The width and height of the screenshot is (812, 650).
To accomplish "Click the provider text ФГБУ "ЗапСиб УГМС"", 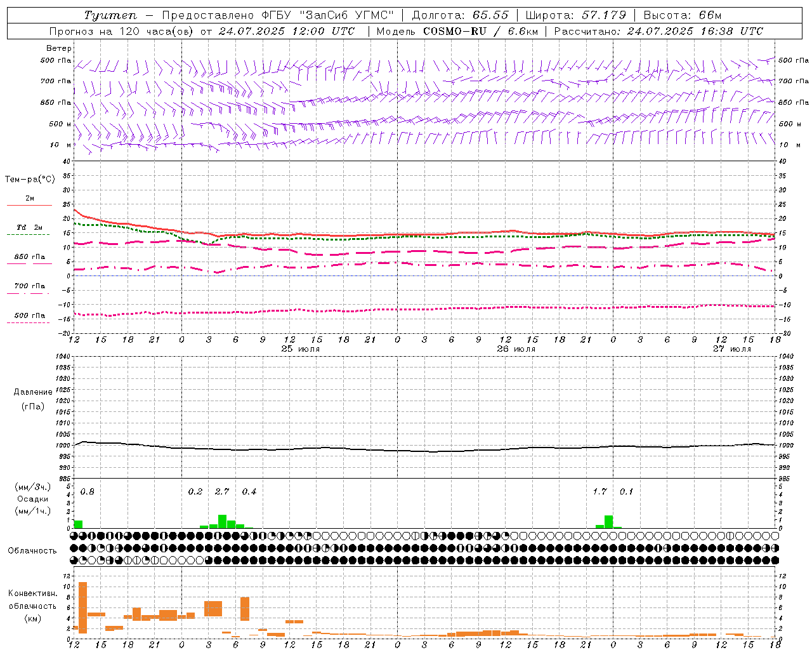I will click(x=328, y=15).
